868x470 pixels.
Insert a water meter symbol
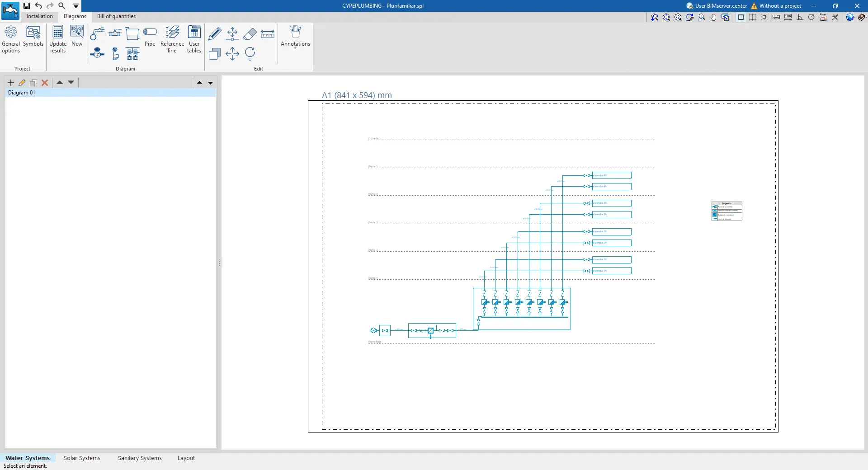[97, 54]
